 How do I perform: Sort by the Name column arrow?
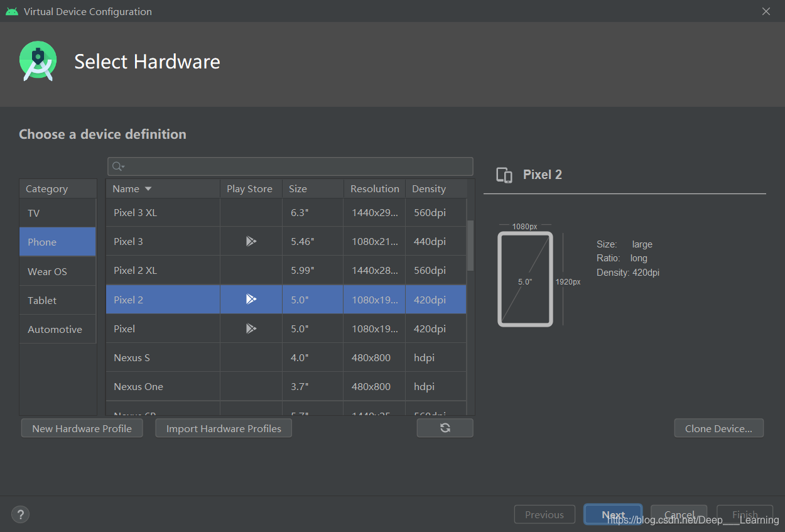[148, 188]
